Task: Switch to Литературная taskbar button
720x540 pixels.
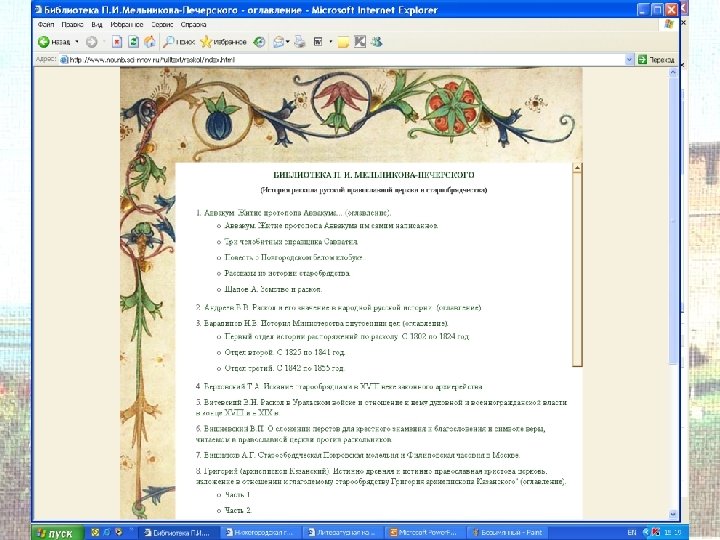Action: point(342,533)
